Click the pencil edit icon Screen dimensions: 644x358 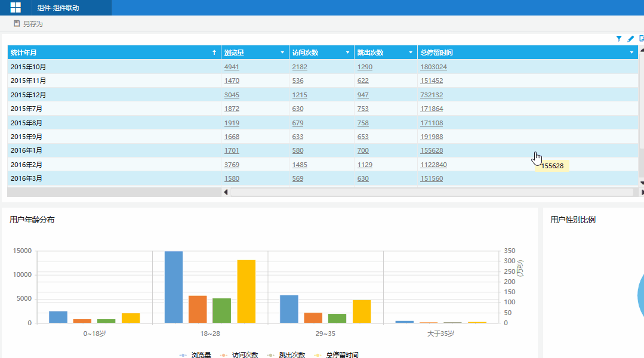[630, 39]
